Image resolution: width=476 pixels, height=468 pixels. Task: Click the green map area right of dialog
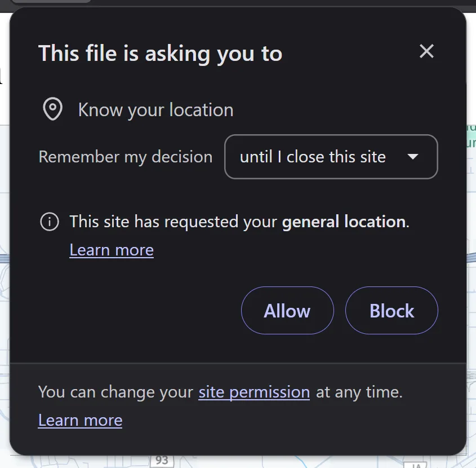point(471,135)
